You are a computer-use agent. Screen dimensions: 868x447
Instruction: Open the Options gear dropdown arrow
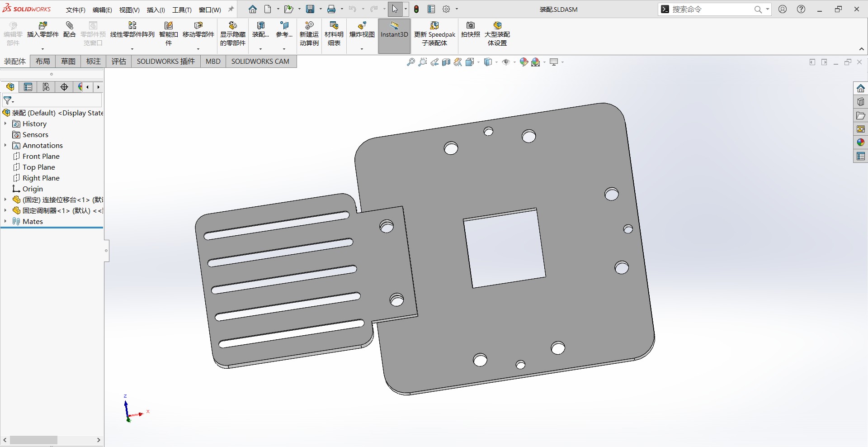click(x=457, y=9)
